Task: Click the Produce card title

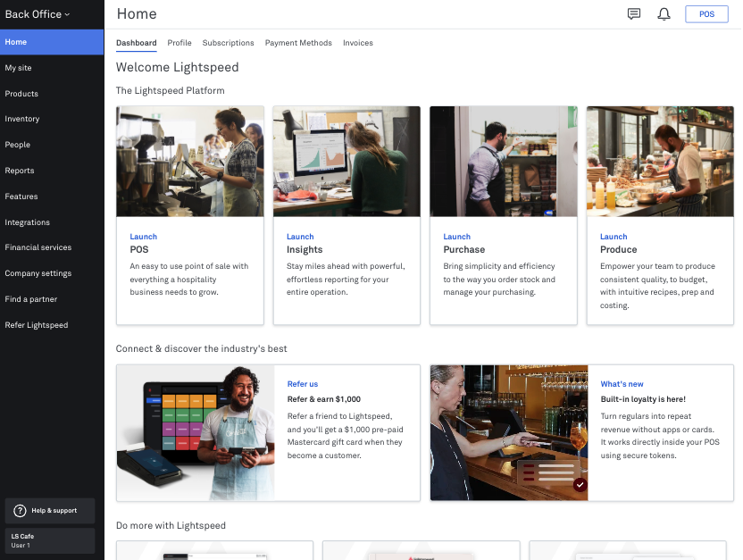Action: point(618,249)
